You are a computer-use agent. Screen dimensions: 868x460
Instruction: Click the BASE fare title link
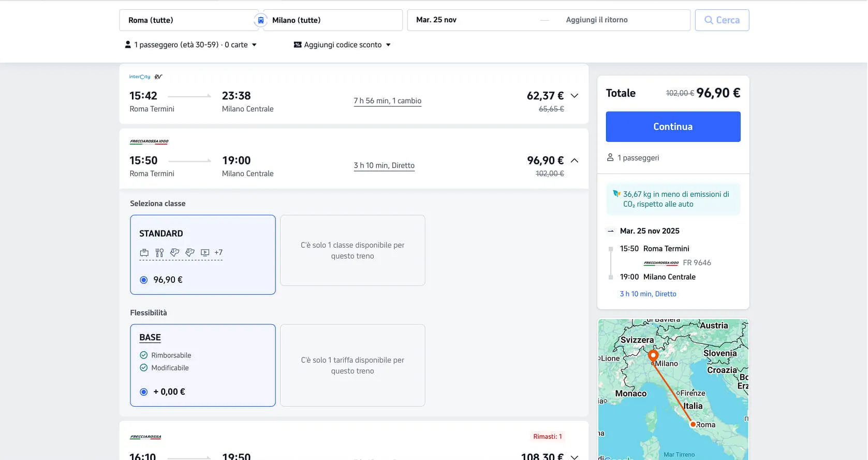[150, 337]
